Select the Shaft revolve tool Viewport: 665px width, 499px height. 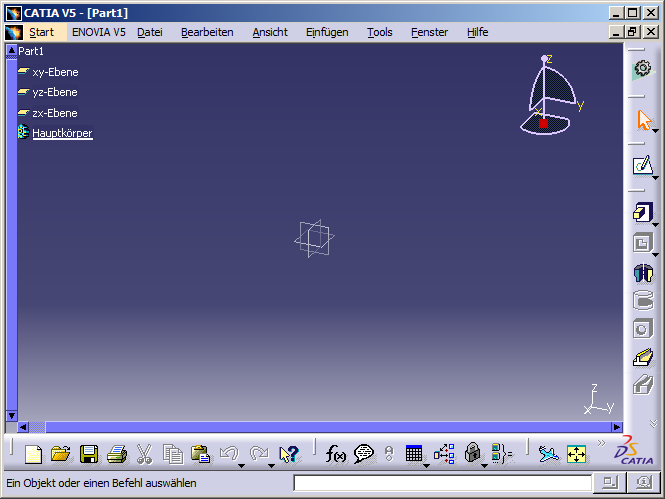pyautogui.click(x=643, y=273)
